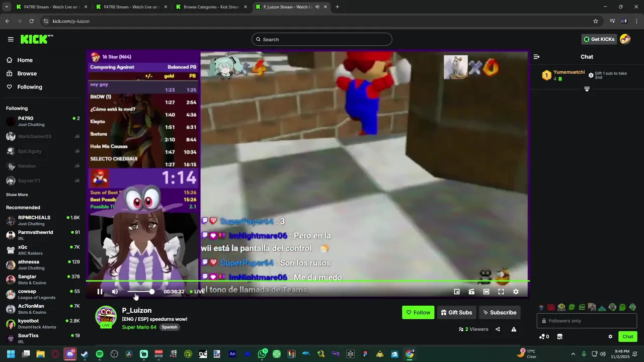Click the Spanish language tag

(170, 327)
